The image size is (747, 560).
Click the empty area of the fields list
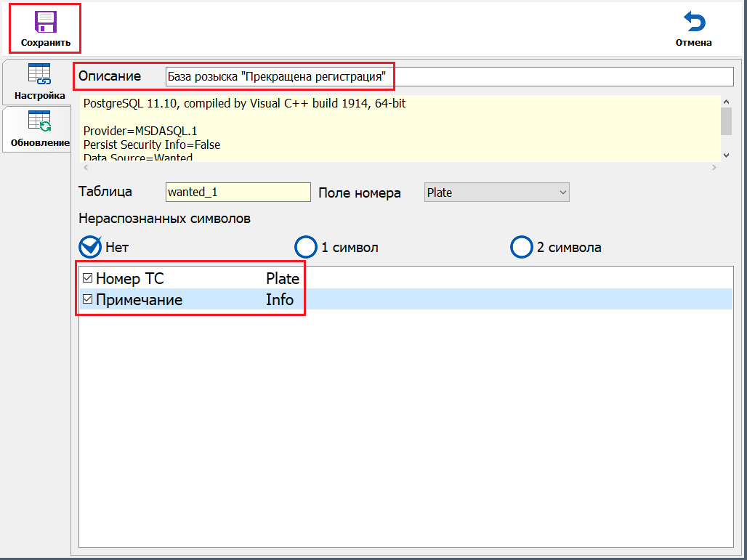[405, 429]
